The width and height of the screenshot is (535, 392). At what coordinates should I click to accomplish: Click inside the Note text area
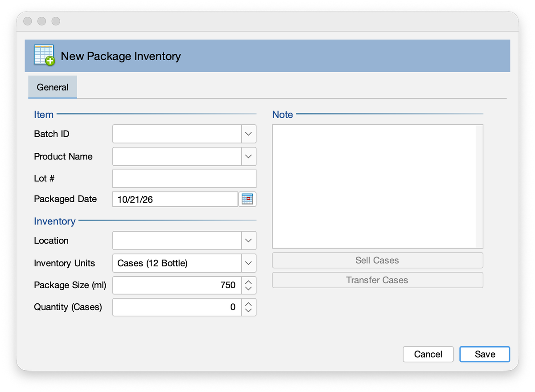tap(374, 186)
